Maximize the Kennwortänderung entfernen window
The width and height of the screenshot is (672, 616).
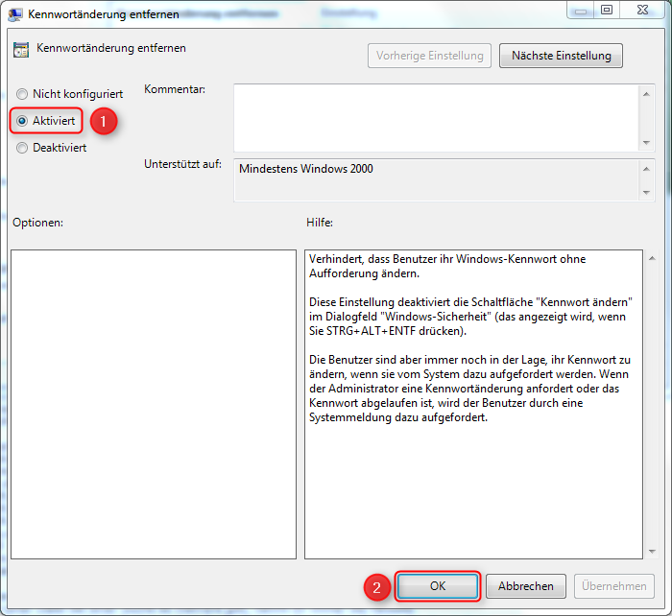(607, 10)
